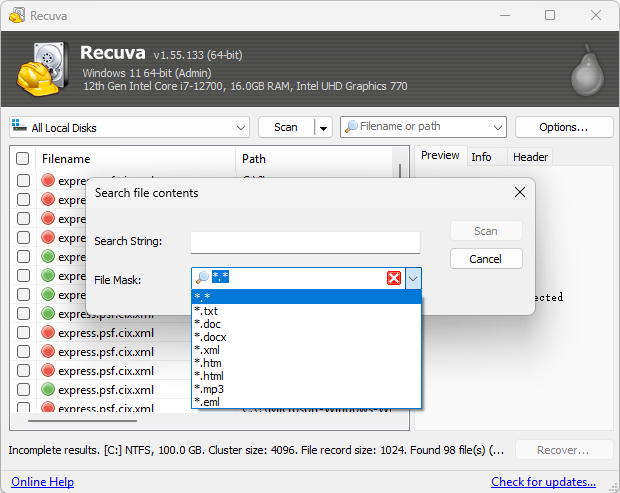This screenshot has width=620, height=493.
Task: Click the Filename or path search field
Action: tap(424, 127)
